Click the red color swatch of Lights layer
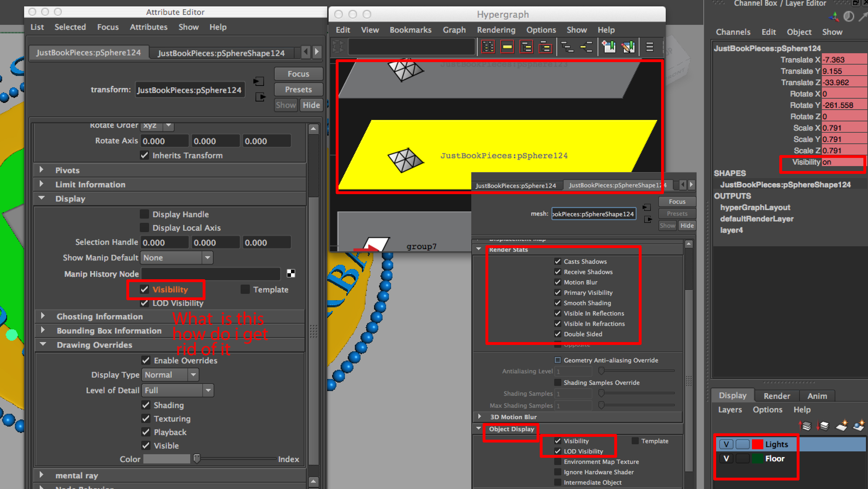This screenshot has width=868, height=489. (x=757, y=444)
